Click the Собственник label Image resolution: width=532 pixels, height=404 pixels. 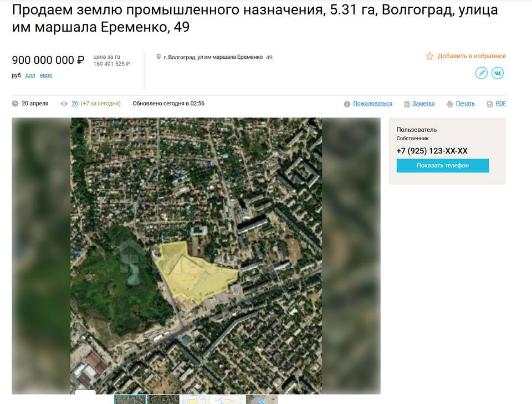coord(412,139)
